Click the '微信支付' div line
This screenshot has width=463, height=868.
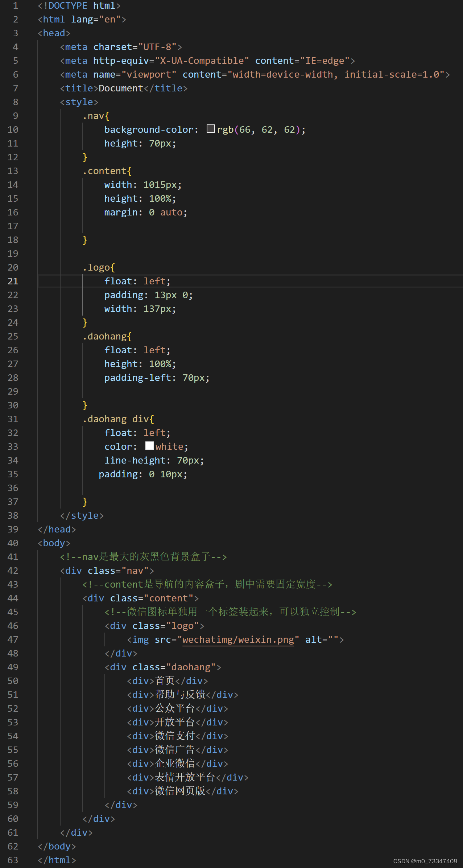click(177, 736)
